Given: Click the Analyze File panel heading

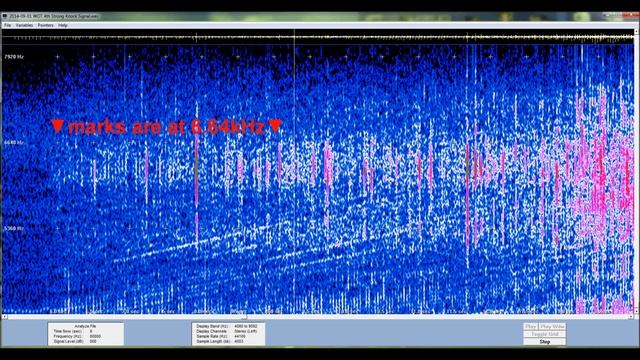Looking at the screenshot, I should (x=85, y=327).
